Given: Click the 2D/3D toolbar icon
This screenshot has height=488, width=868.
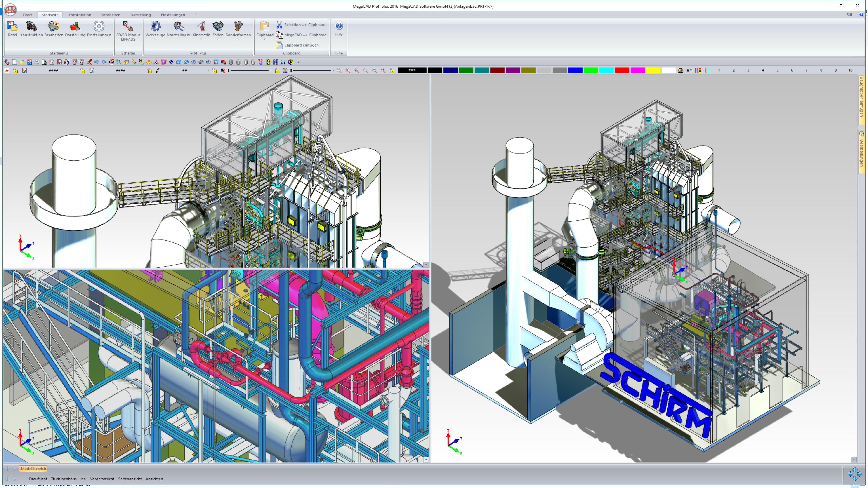Looking at the screenshot, I should [x=7, y=62].
